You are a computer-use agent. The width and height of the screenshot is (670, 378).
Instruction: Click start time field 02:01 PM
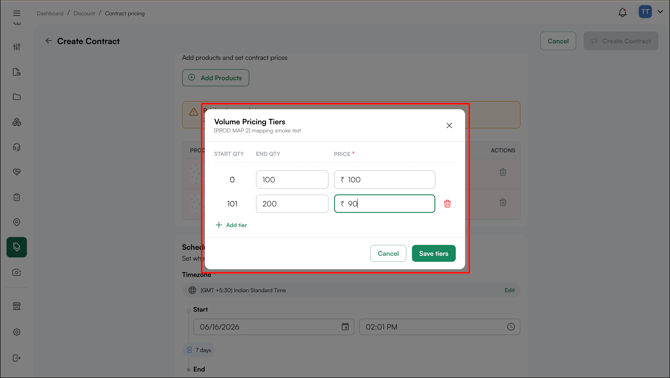click(x=440, y=327)
